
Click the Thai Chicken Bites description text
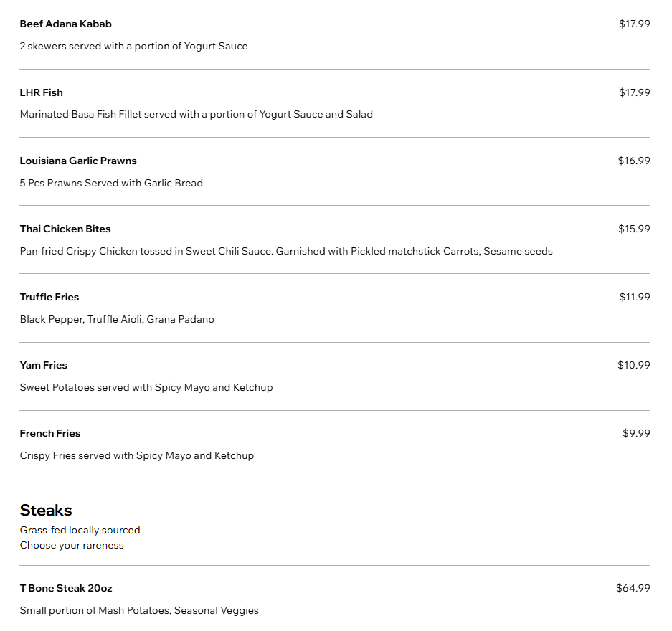point(286,251)
